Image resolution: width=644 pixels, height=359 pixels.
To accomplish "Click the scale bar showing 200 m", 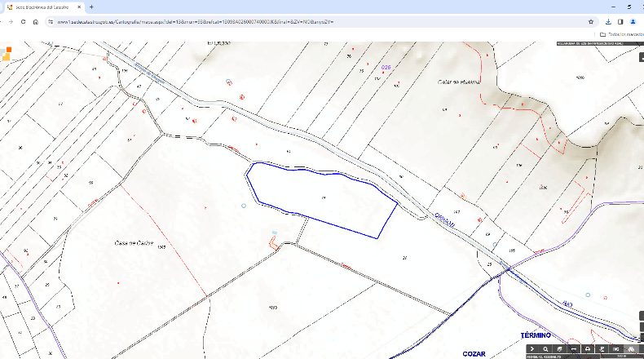I will 621,356.
